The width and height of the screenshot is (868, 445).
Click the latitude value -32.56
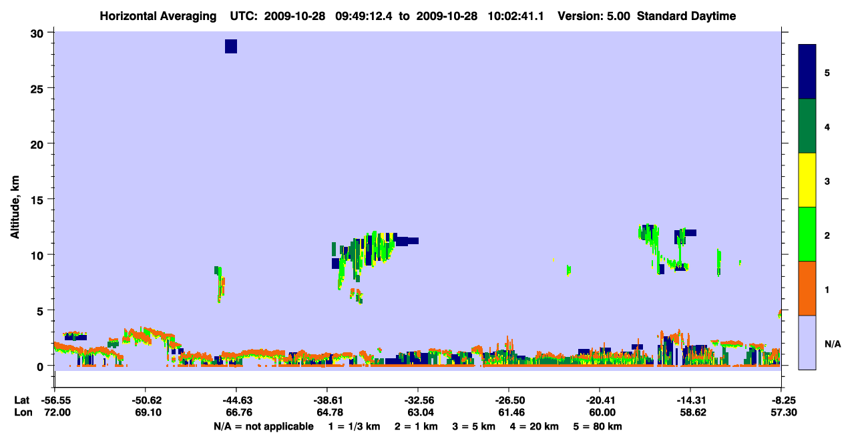point(418,400)
